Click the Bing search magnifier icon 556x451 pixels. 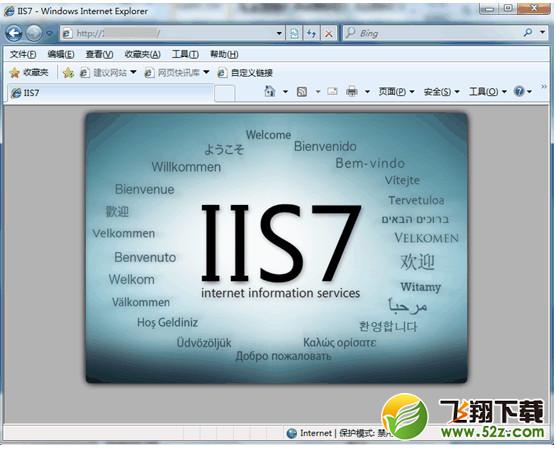click(528, 33)
